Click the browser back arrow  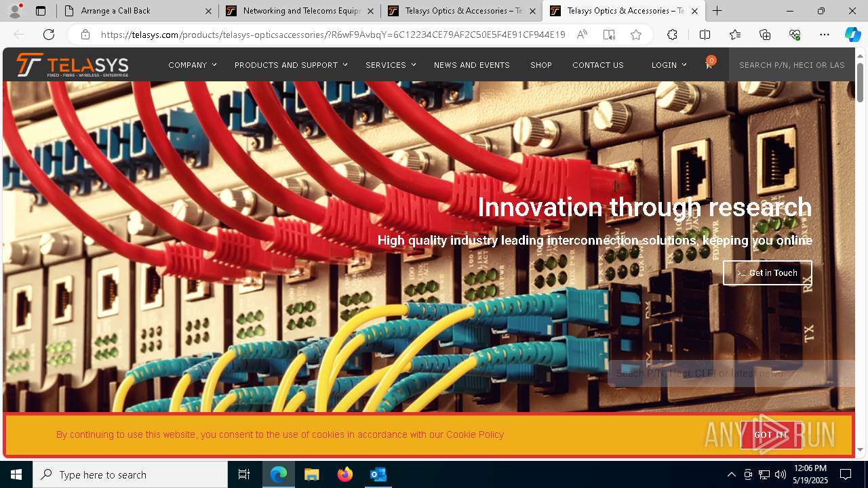(x=19, y=35)
